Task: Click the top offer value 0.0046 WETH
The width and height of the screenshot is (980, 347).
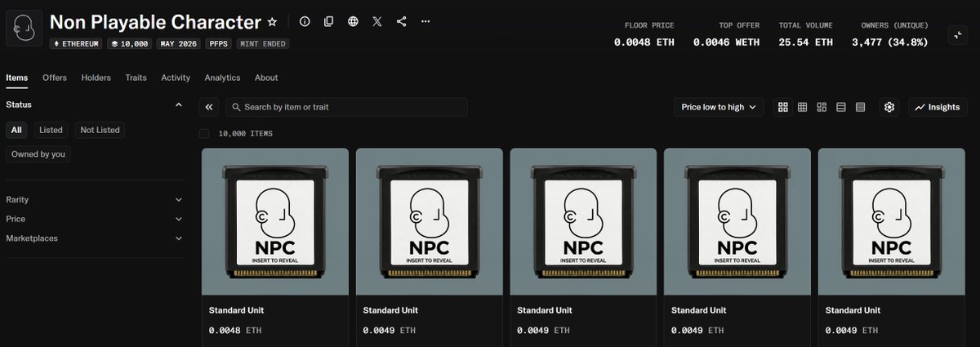Action: 727,42
